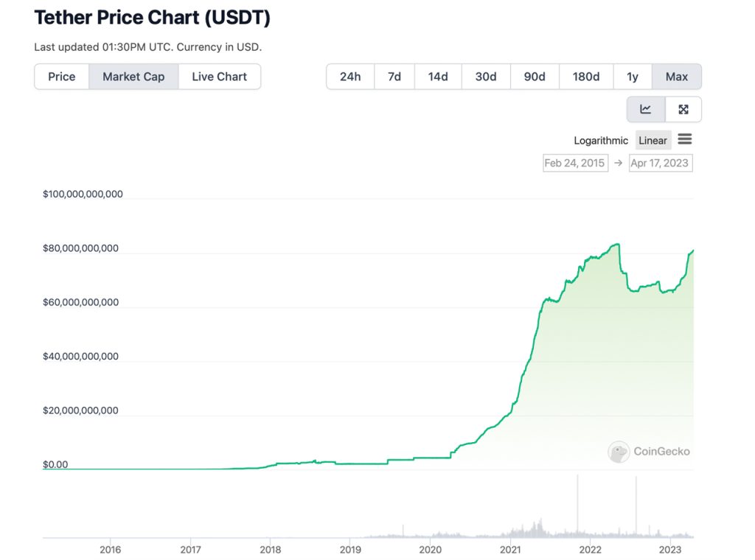View 14d chart range
755x560 pixels.
438,76
